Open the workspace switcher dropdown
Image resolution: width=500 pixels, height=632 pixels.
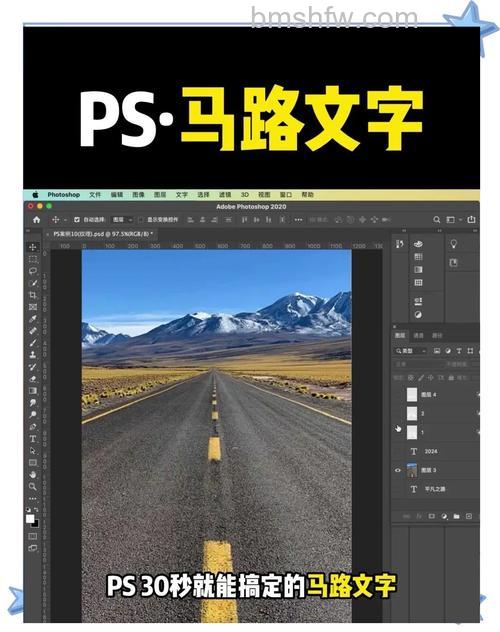pyautogui.click(x=453, y=220)
